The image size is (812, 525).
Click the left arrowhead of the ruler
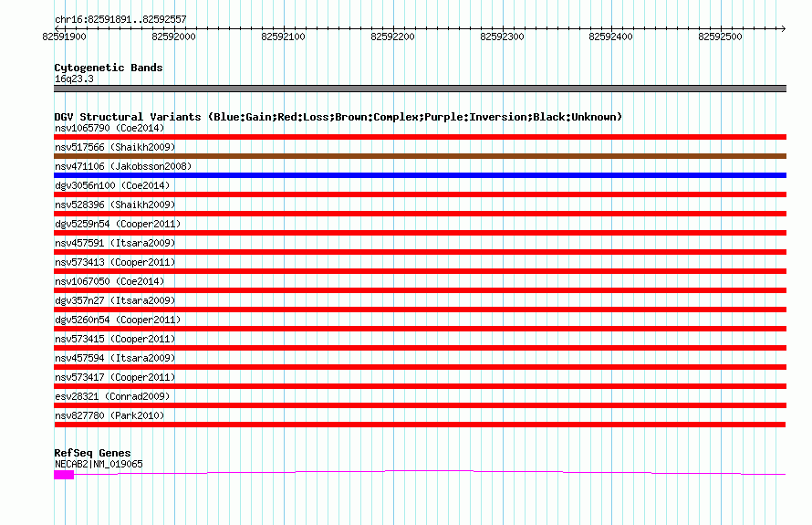[x=57, y=28]
